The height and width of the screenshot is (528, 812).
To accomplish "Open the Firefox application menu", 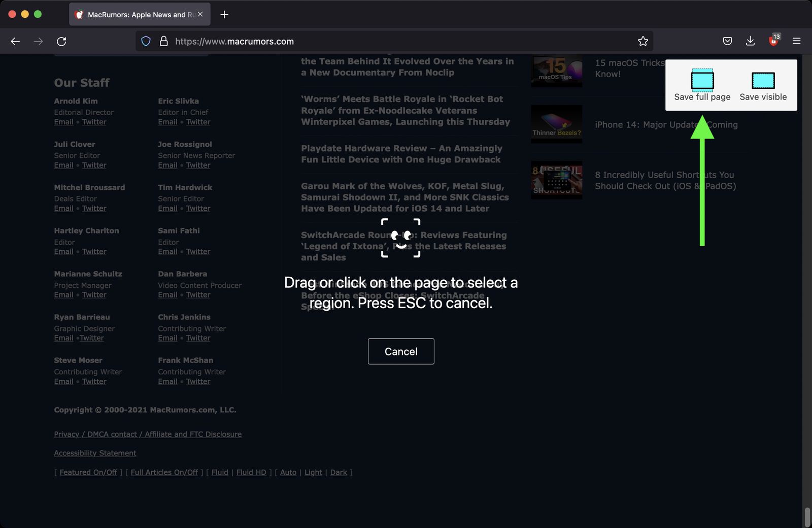I will 796,41.
